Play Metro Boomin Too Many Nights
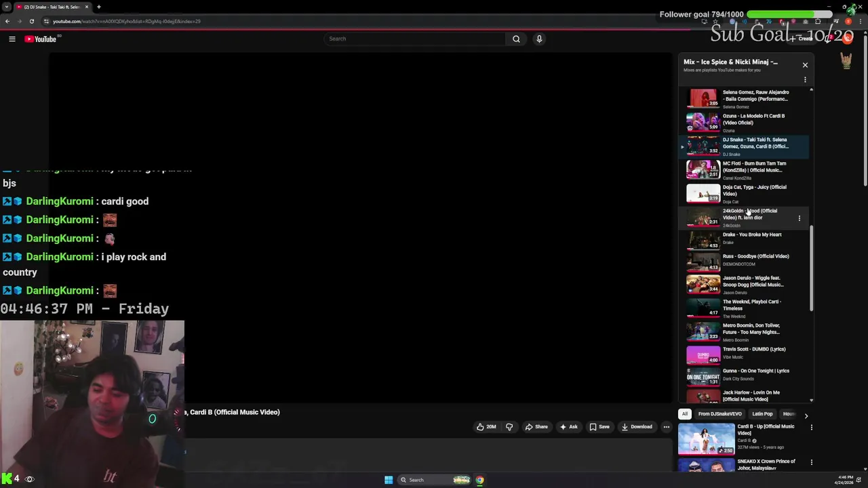Image resolution: width=868 pixels, height=488 pixels. click(744, 332)
